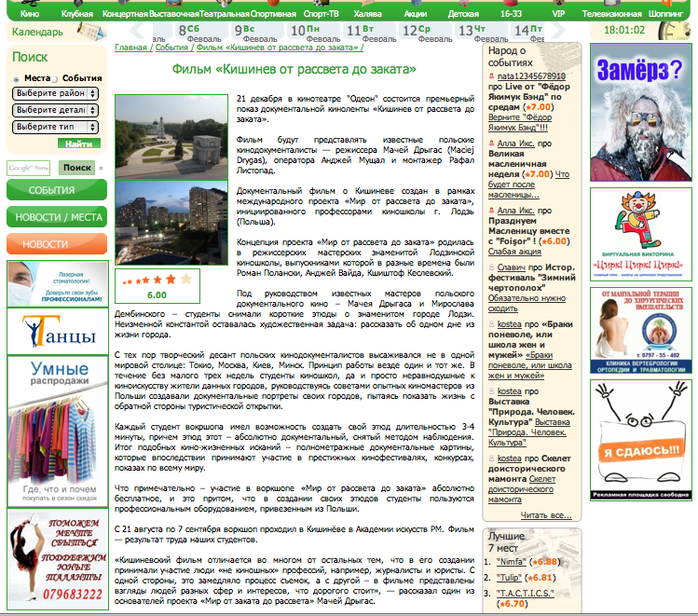Open the Кино menu item
The width and height of the screenshot is (698, 616).
pos(30,14)
